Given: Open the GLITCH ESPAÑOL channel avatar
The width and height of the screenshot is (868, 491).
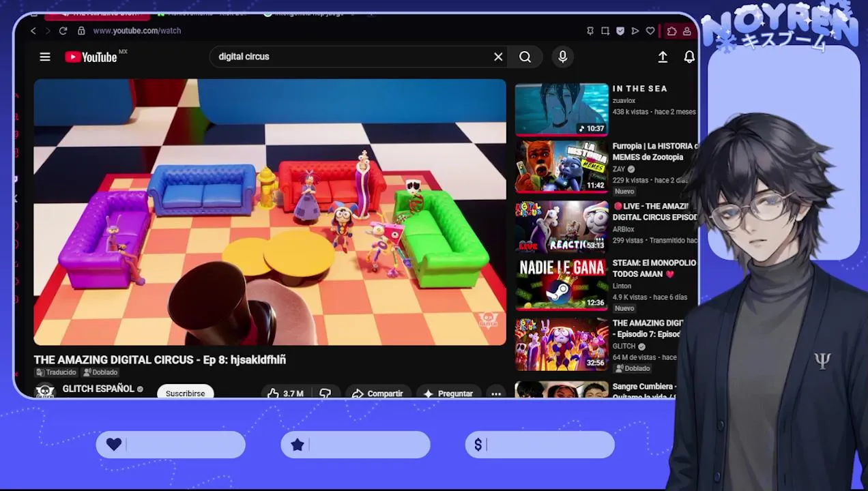Looking at the screenshot, I should pos(44,391).
